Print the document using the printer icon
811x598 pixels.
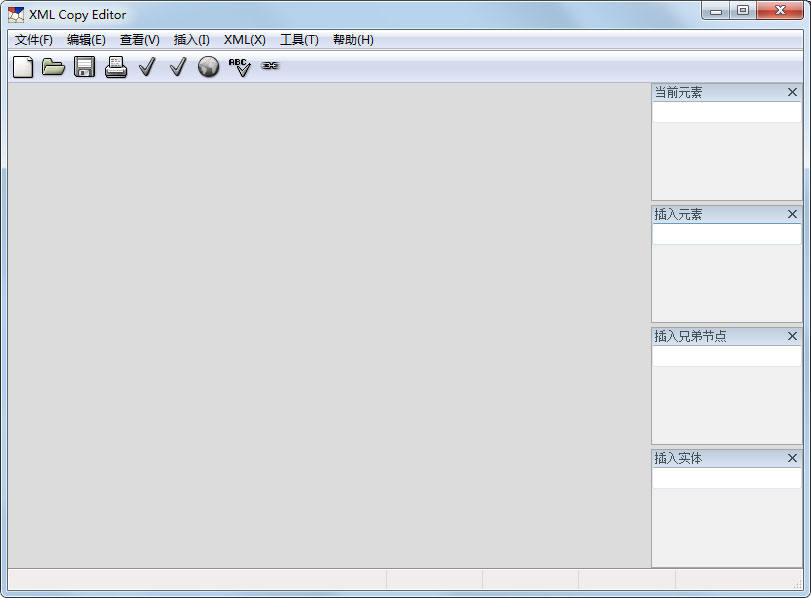coord(115,66)
